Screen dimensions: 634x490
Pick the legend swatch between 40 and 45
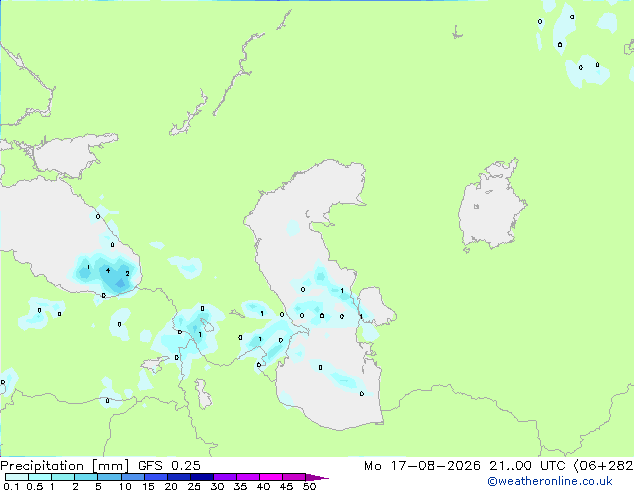(x=271, y=477)
